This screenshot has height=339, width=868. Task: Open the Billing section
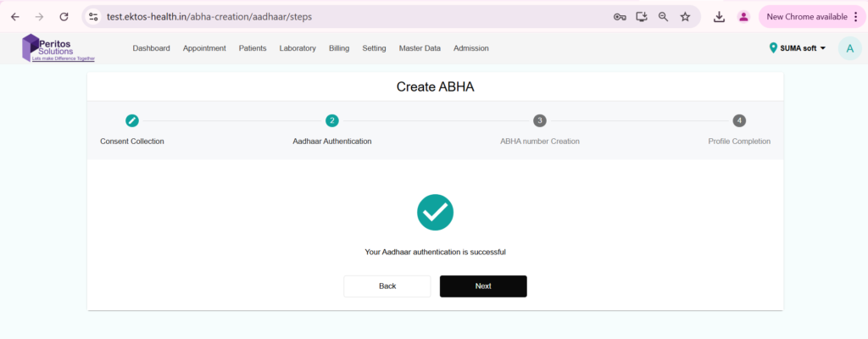(x=339, y=48)
